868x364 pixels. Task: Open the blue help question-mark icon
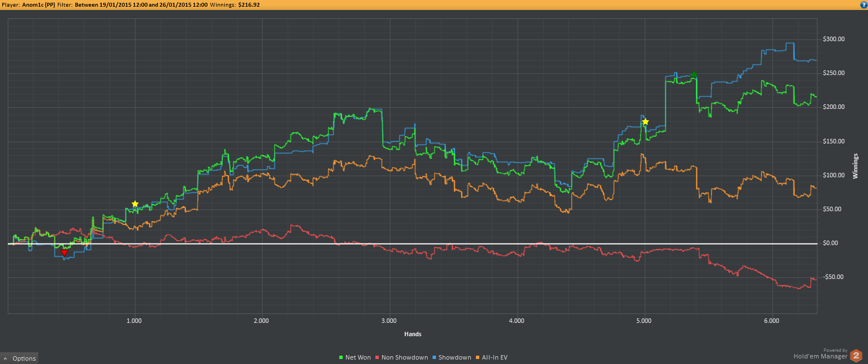(864, 4)
